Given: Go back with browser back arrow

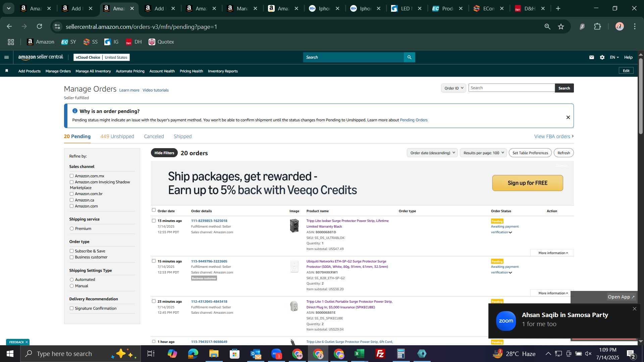Looking at the screenshot, I should point(9,26).
